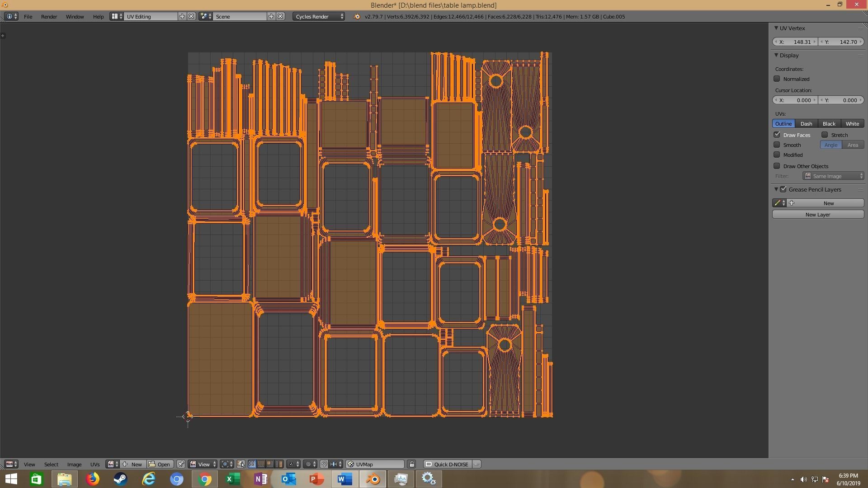The height and width of the screenshot is (488, 868).
Task: Open the Same Image filter dropdown
Action: point(833,176)
